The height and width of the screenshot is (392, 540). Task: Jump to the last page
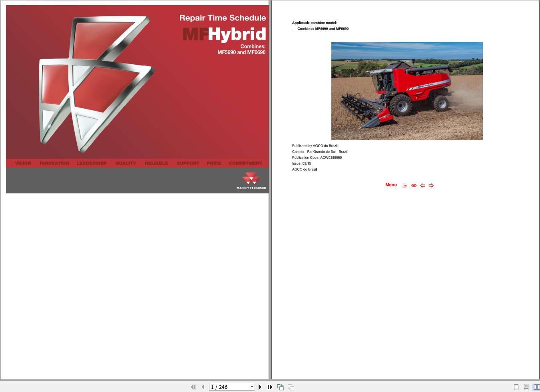[270, 387]
